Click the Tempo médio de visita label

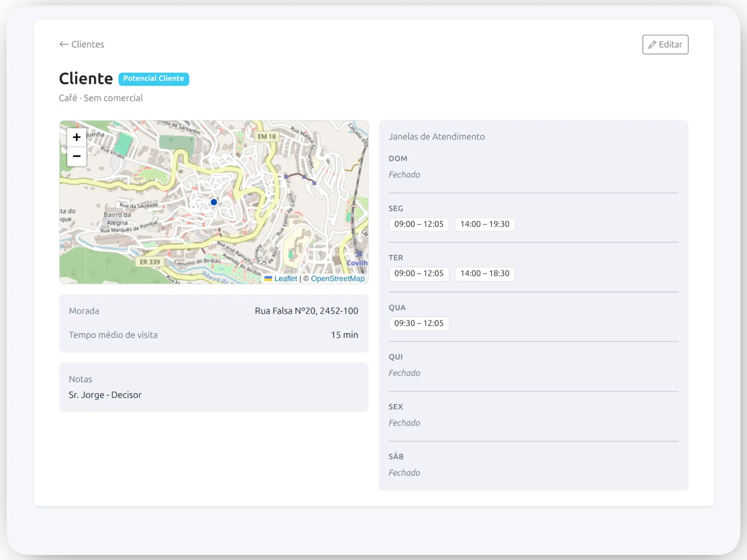113,335
